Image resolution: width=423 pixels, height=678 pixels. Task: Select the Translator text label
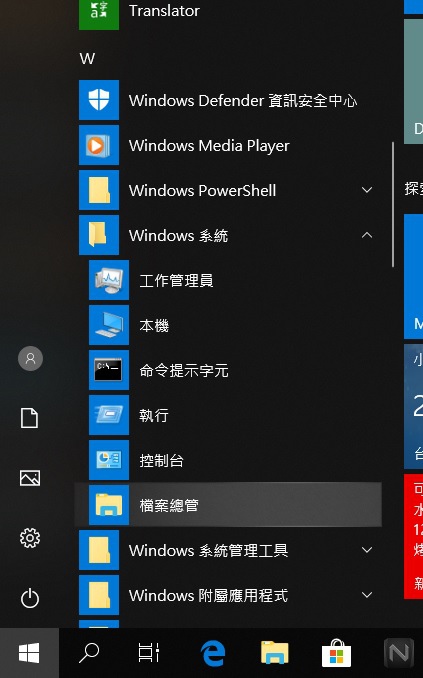[164, 10]
